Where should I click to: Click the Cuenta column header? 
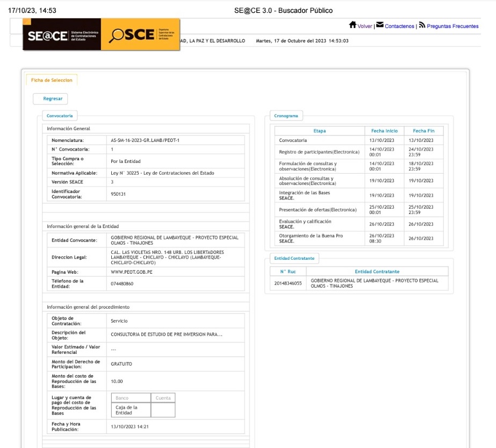point(163,397)
